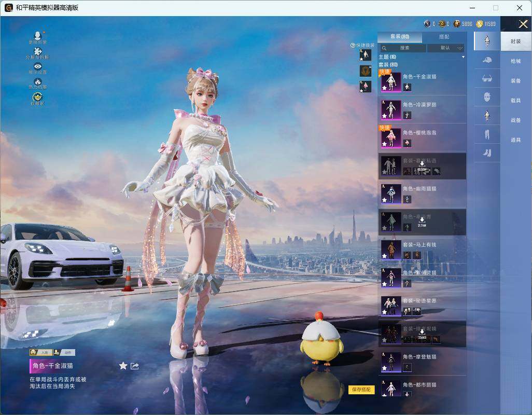Select the 角色-幽雨猫猫 outfit thumbnail

(391, 194)
